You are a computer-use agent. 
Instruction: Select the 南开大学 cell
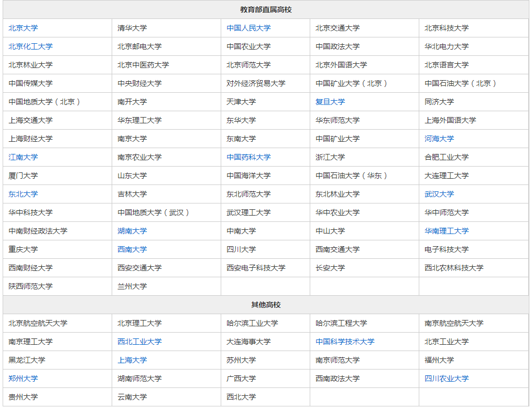(166, 102)
